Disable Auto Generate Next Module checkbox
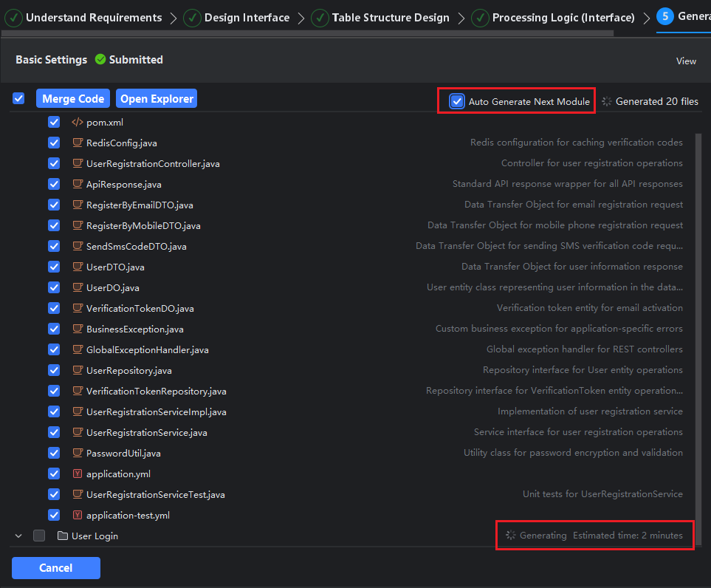The height and width of the screenshot is (588, 711). (x=457, y=101)
